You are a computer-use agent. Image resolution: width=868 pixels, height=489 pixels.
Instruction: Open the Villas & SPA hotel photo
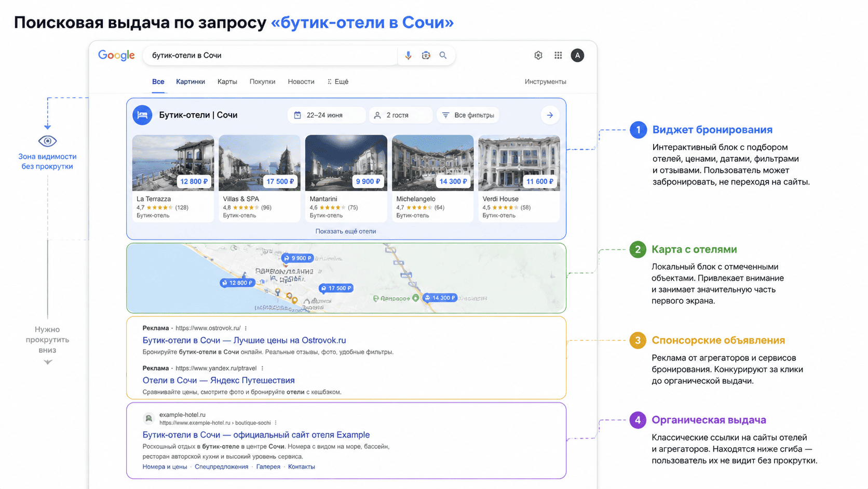pyautogui.click(x=260, y=163)
